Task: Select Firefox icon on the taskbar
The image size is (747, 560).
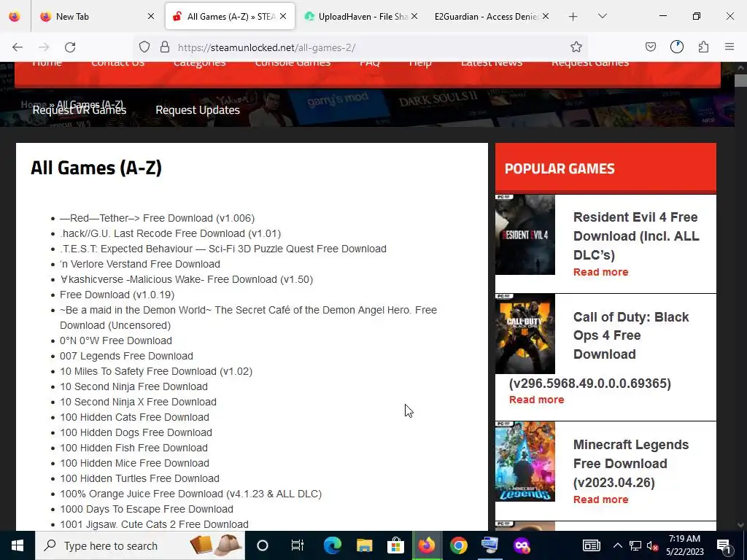Action: pos(427,545)
